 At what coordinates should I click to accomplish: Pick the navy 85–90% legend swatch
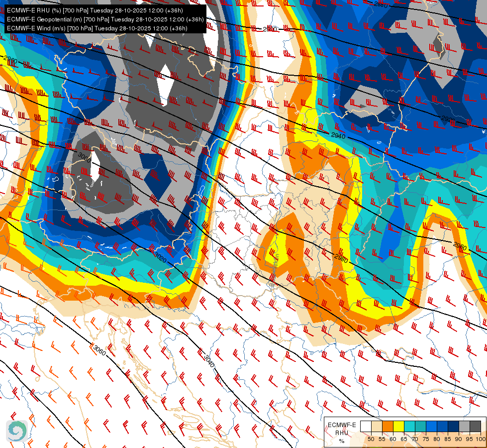coord(453,426)
